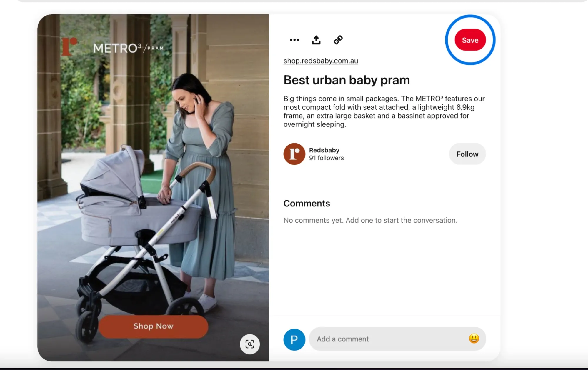This screenshot has height=370, width=588.
Task: Copy pin link with chain icon
Action: click(x=338, y=40)
